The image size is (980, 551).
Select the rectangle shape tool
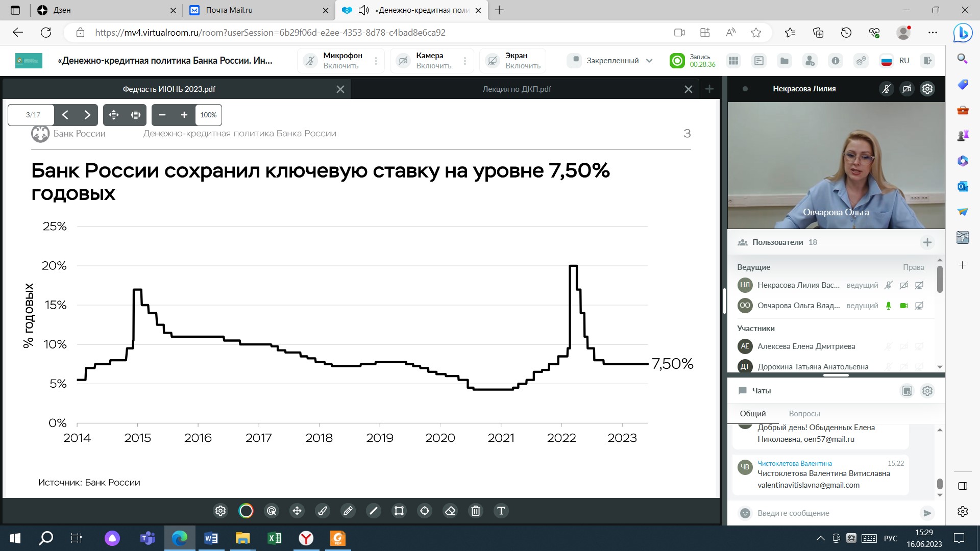coord(399,511)
